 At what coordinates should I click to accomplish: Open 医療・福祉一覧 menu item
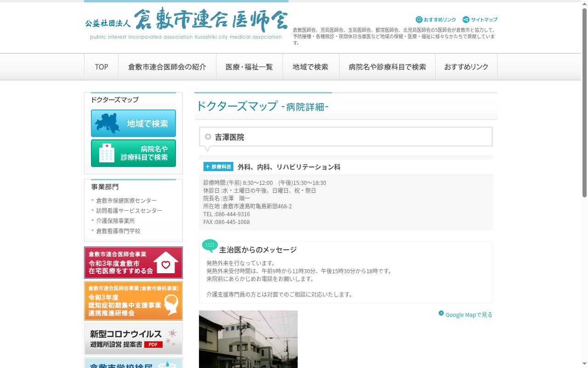pos(249,67)
